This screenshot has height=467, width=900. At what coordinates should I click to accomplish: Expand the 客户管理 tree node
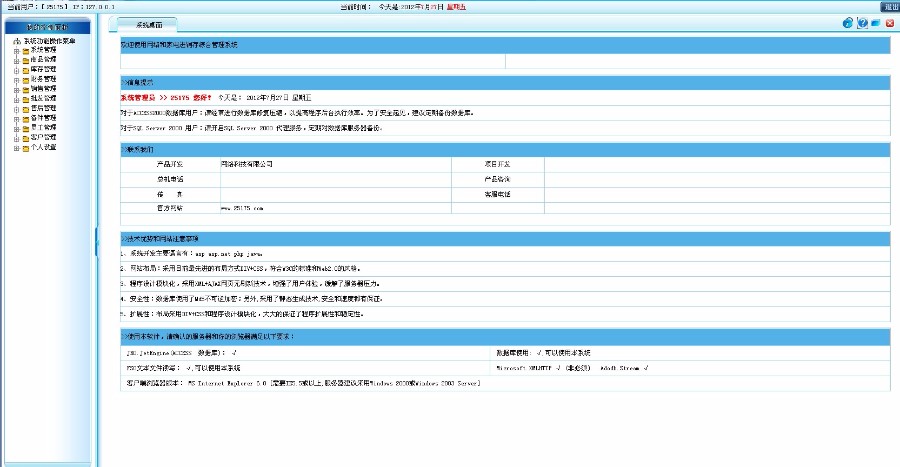click(17, 139)
